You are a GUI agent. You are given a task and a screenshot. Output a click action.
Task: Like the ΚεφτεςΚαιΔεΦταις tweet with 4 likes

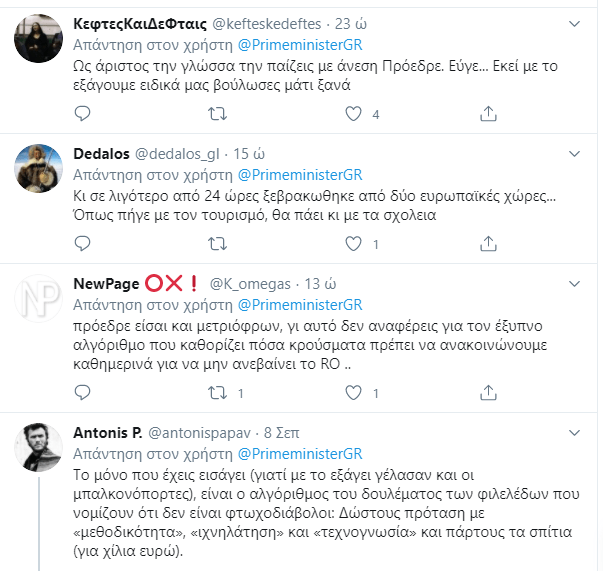[x=353, y=114]
